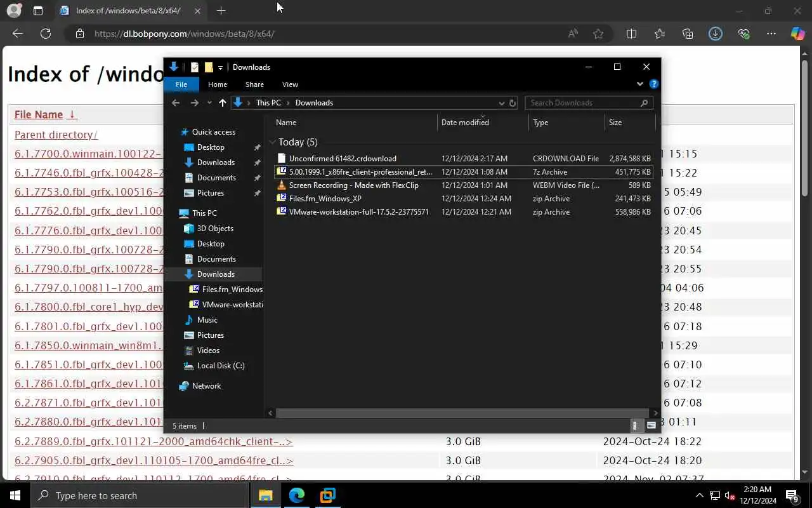Image resolution: width=812 pixels, height=508 pixels.
Task: Open Edge profile icon
Action: tap(13, 11)
